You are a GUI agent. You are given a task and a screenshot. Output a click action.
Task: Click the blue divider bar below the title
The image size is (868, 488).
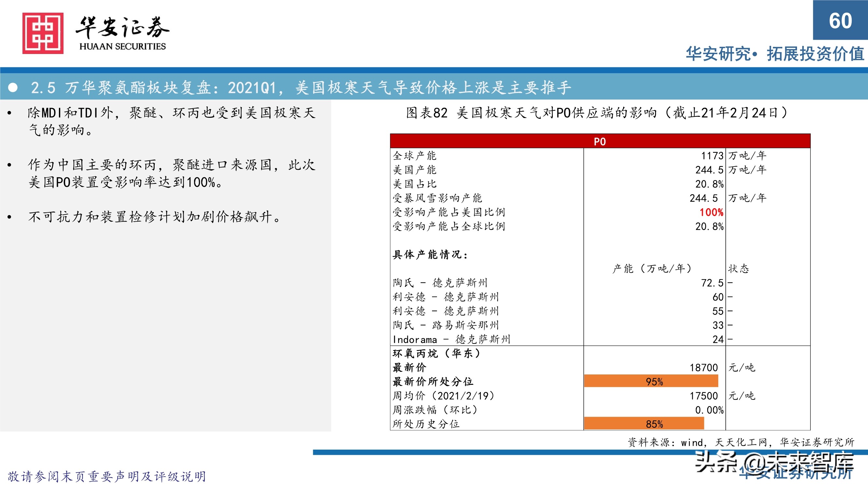point(434,70)
